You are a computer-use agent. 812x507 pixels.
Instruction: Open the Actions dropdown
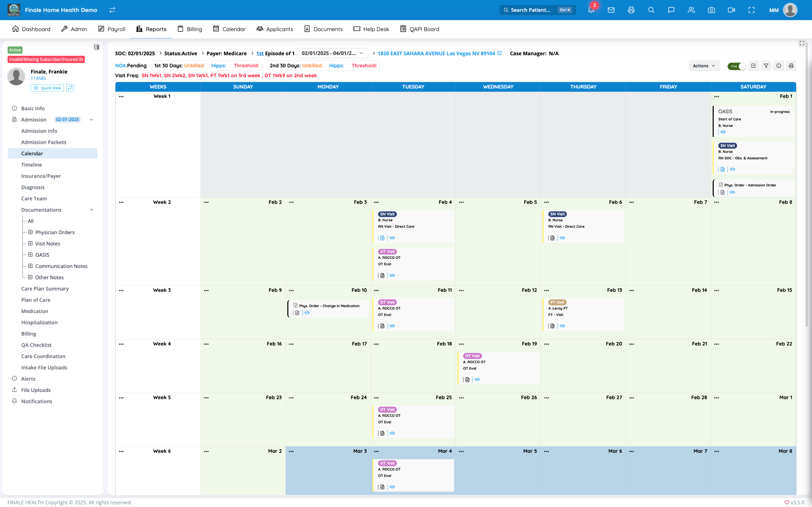pos(704,66)
